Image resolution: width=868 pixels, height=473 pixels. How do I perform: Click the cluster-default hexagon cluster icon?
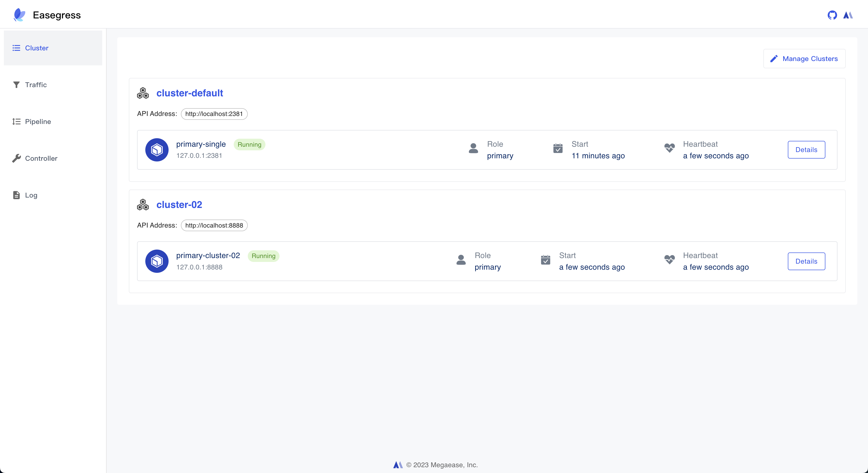(x=143, y=93)
